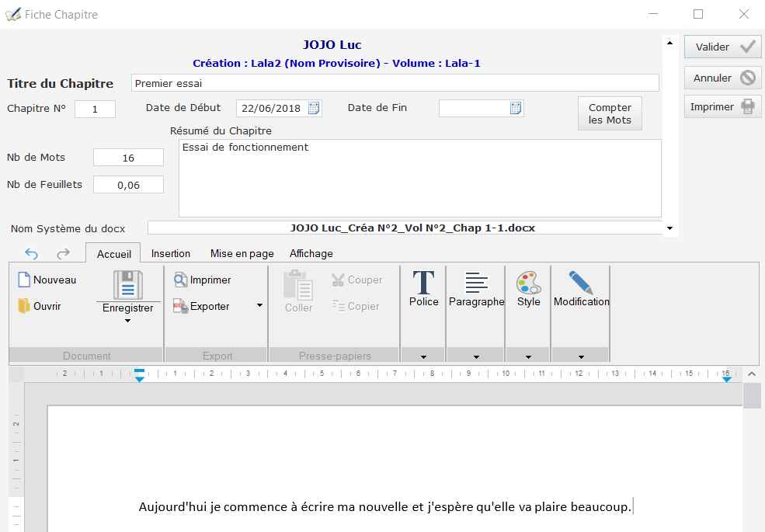Click the Annuler button
This screenshot has height=532, width=765.
tap(722, 78)
